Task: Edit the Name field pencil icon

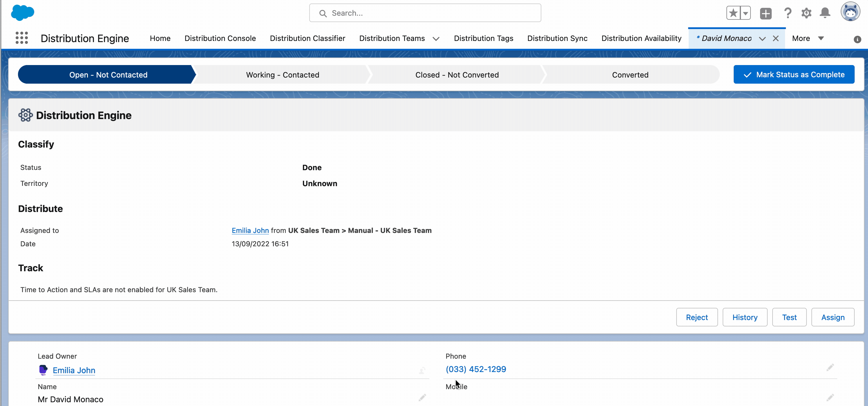Action: point(422,398)
